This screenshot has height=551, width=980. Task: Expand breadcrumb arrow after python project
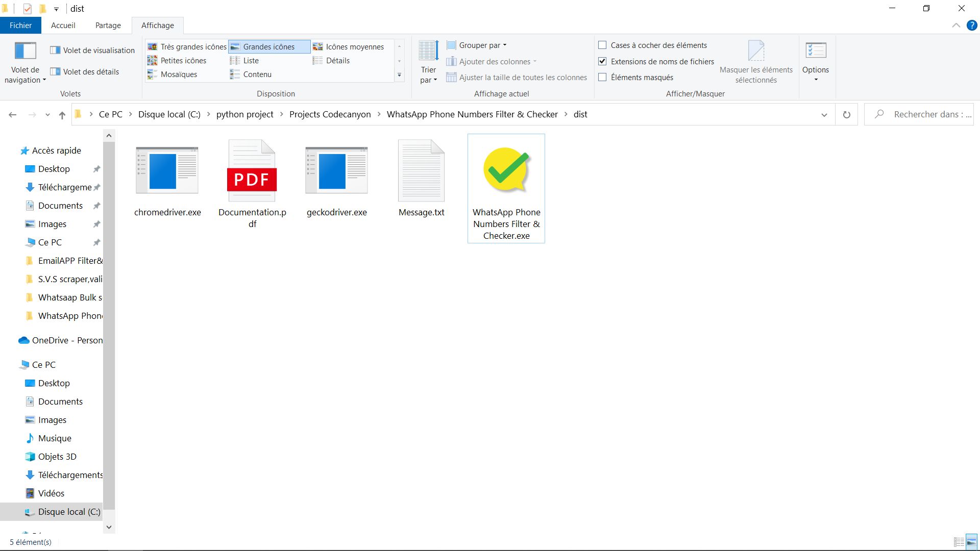(x=281, y=114)
